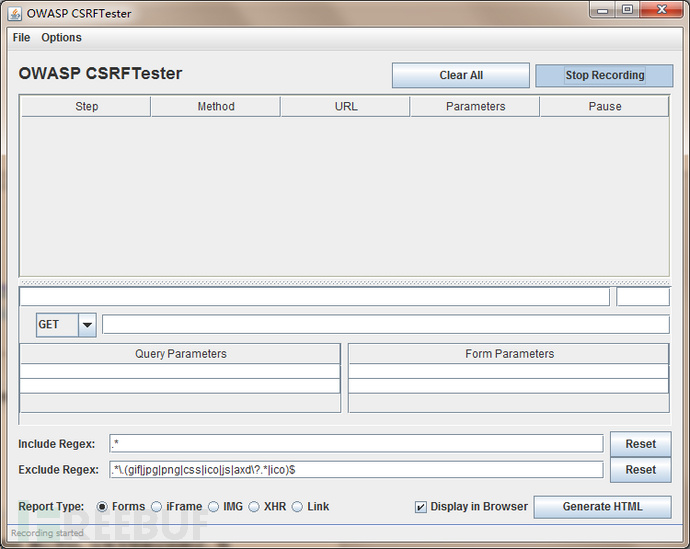Viewport: 690px width, 549px height.
Task: Click the Query Parameters header
Action: 180,354
